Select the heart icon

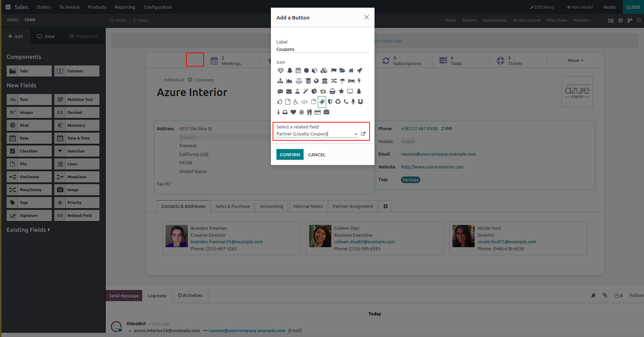293,112
